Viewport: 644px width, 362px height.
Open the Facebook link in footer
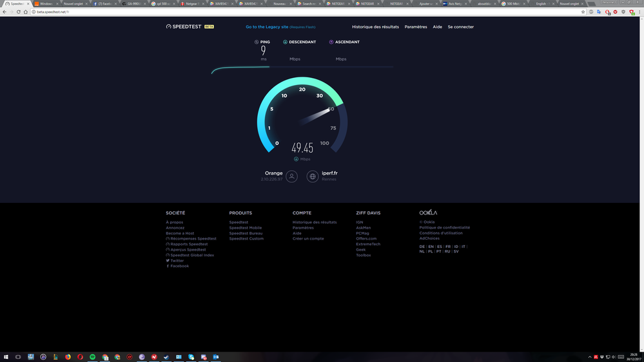click(179, 266)
